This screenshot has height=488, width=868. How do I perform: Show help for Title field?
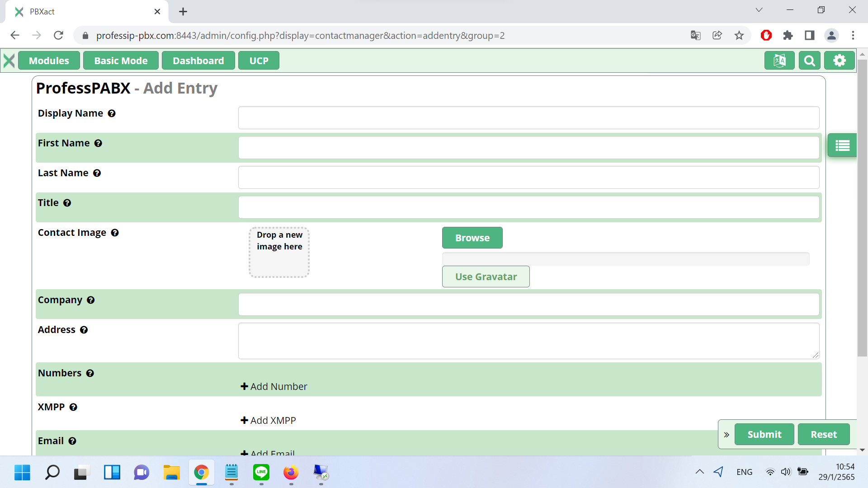pos(67,203)
